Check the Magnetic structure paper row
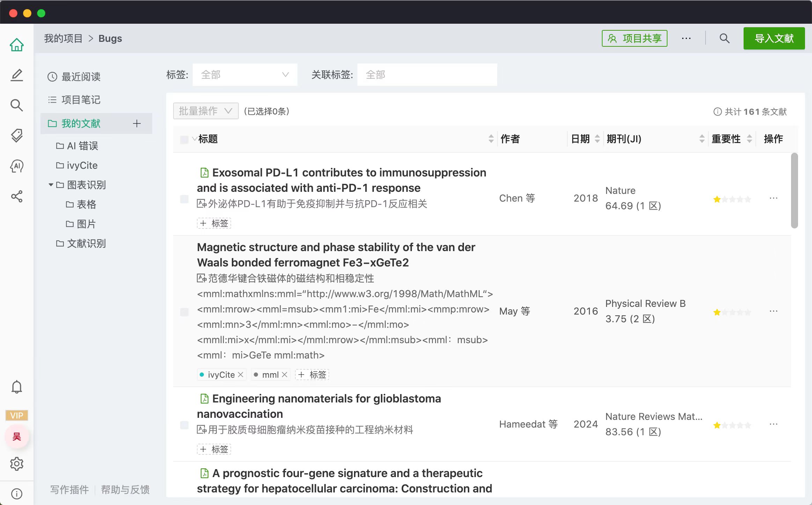The height and width of the screenshot is (505, 812). pyautogui.click(x=184, y=312)
